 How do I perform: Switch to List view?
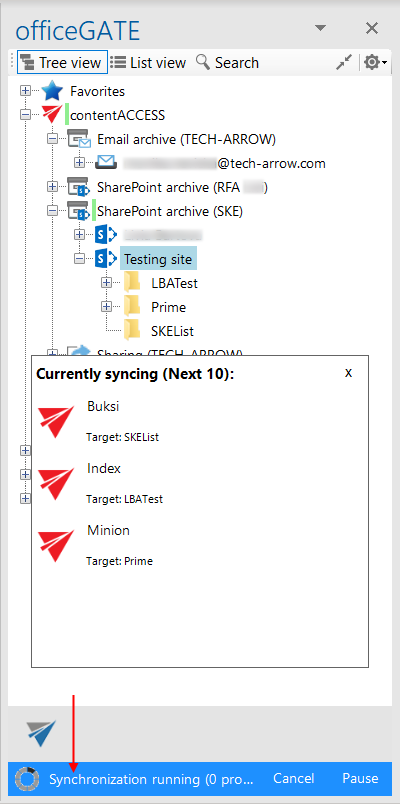(148, 63)
